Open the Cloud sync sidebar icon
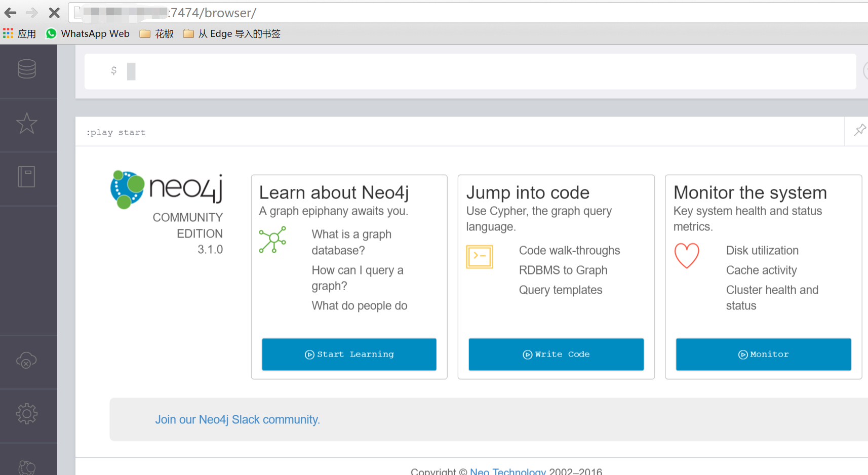868x475 pixels. pos(26,360)
